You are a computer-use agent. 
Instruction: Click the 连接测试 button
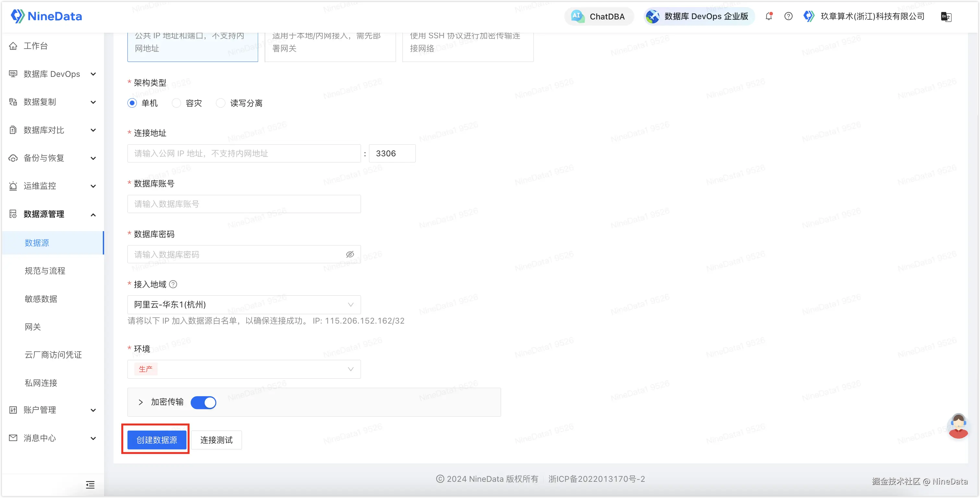pyautogui.click(x=216, y=440)
